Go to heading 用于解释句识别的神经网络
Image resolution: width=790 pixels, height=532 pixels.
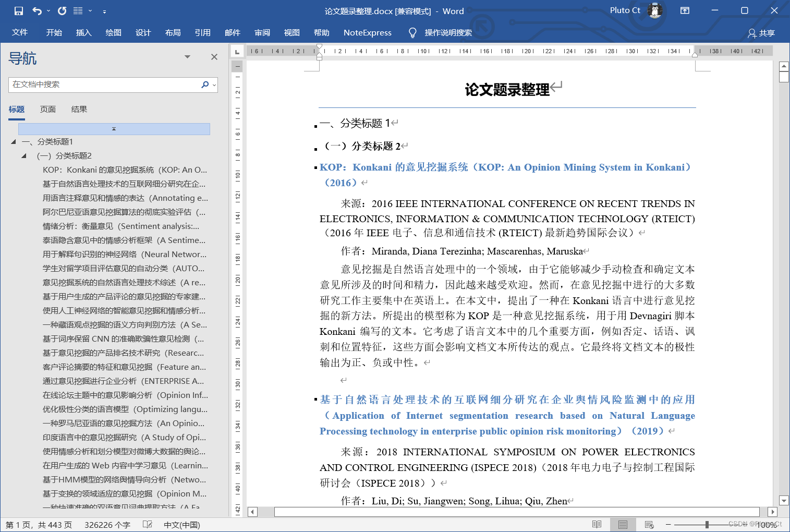click(125, 255)
